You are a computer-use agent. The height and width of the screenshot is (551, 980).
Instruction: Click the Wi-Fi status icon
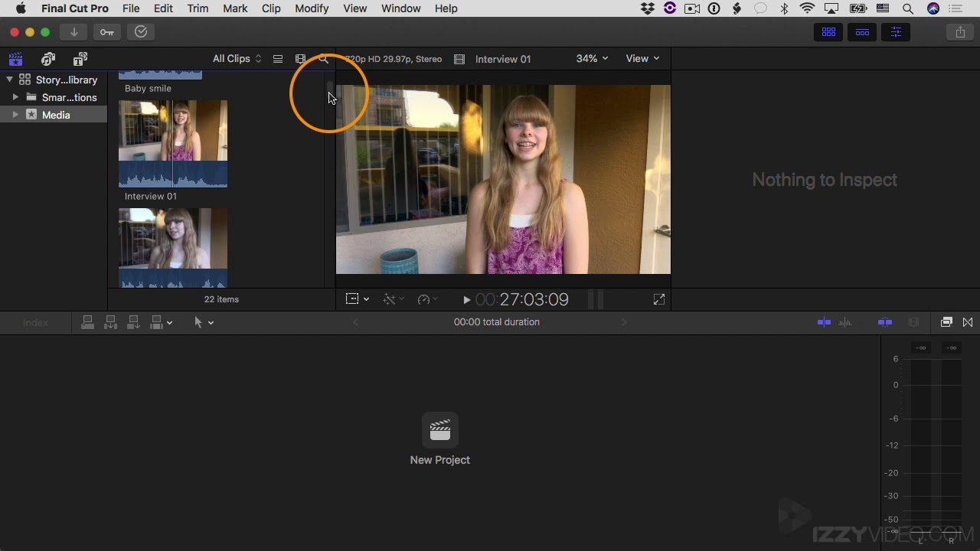807,8
